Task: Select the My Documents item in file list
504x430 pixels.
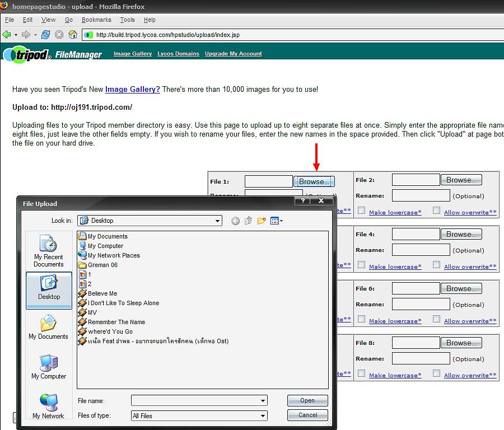Action: point(103,236)
